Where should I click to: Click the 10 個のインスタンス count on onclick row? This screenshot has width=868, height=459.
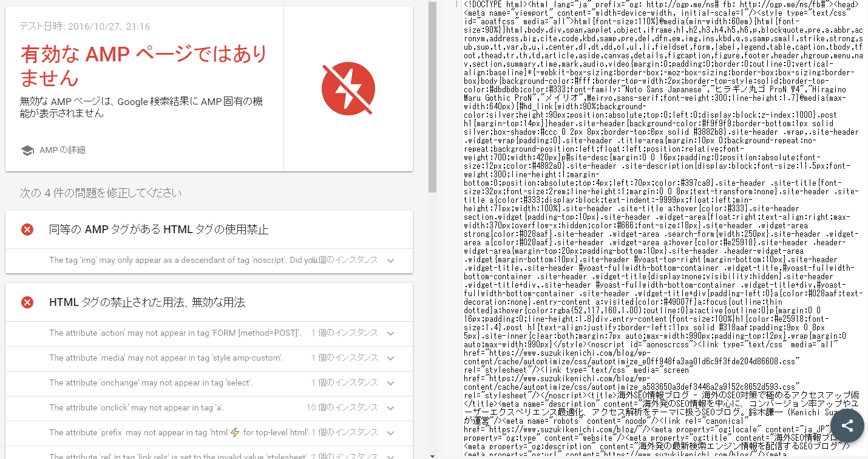coord(342,408)
